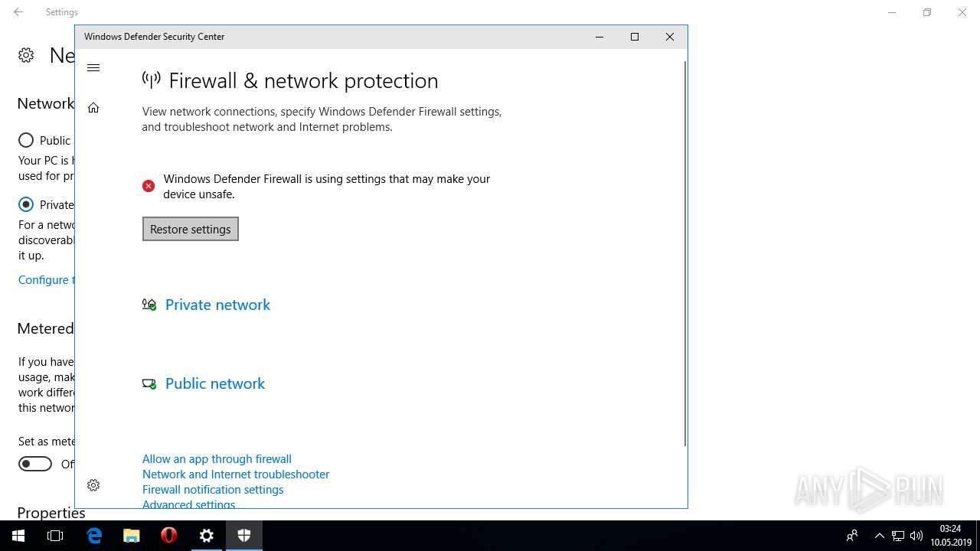The height and width of the screenshot is (551, 980).
Task: Click the Firewall antenna header icon
Action: [152, 79]
